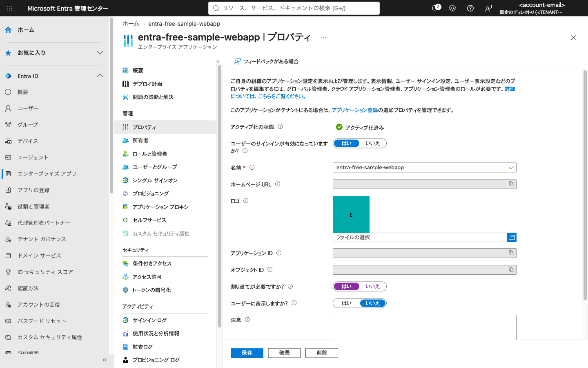Set assignment required to はい
Screen dimensions: 588x368
[347, 287]
